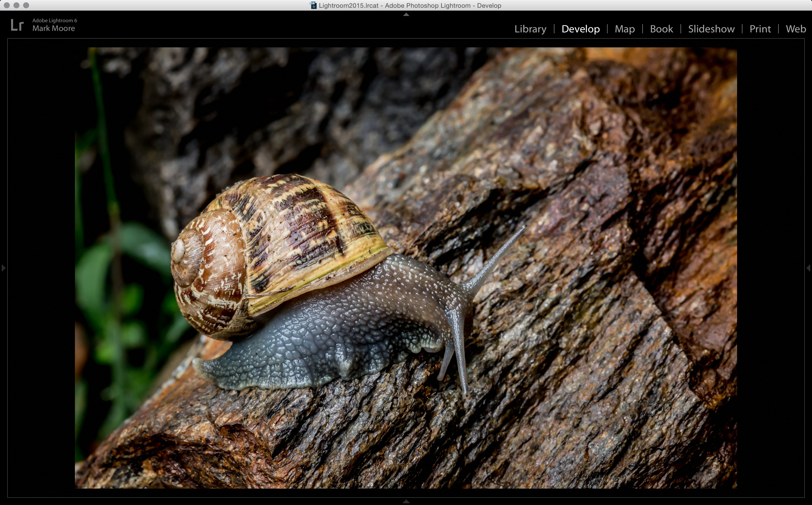Switch to the Print module
This screenshot has height=505, width=812.
[x=760, y=29]
